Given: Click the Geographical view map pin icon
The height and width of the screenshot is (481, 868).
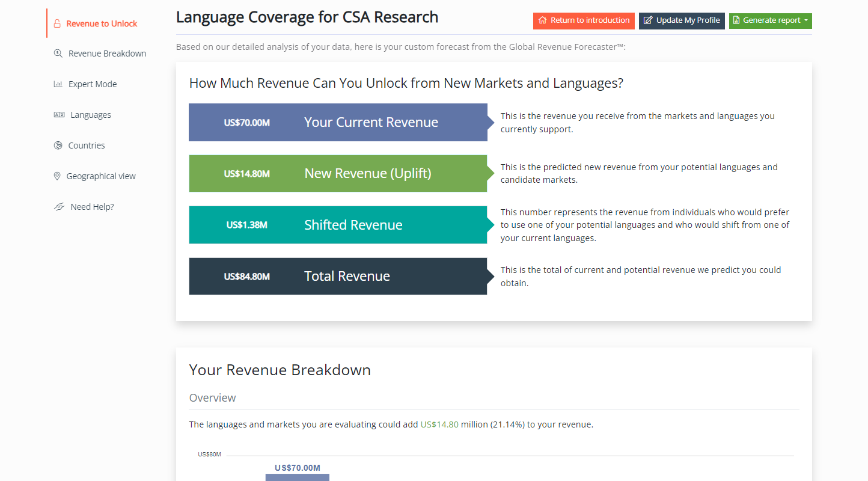Looking at the screenshot, I should tap(57, 176).
